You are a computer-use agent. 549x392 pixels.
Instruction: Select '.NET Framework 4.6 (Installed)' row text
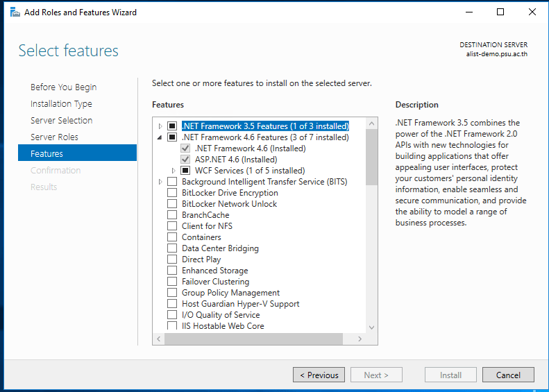click(x=251, y=148)
